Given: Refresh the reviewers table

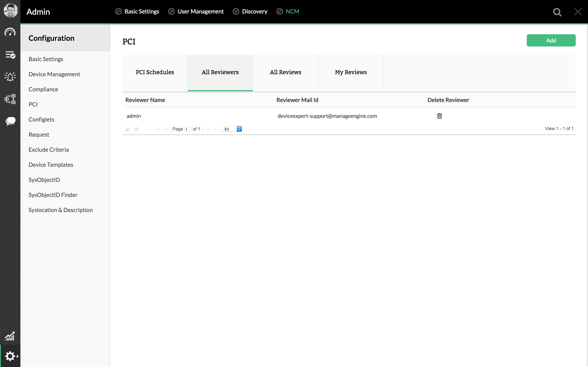Looking at the screenshot, I should [x=137, y=129].
